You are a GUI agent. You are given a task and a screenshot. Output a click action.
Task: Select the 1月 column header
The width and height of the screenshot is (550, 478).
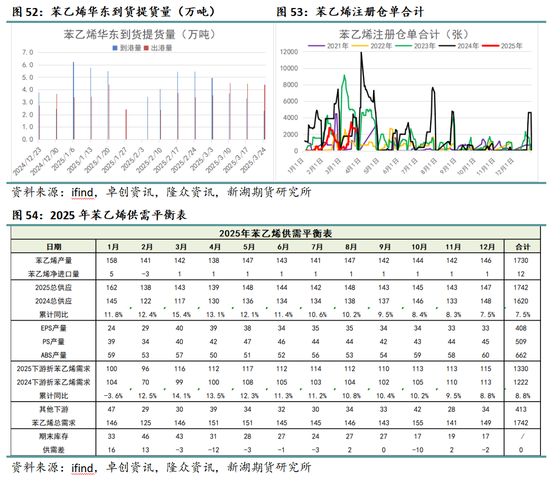113,247
